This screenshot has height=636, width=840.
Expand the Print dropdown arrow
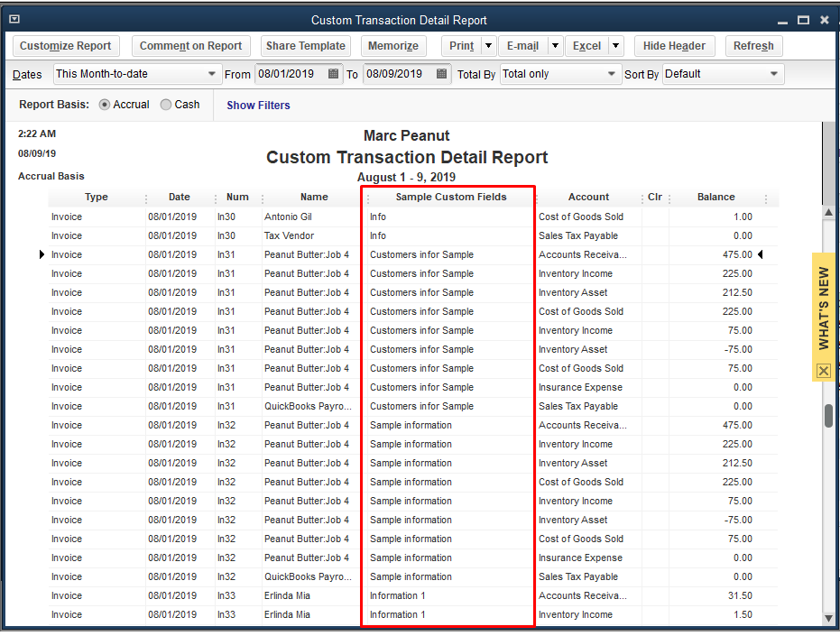point(488,46)
